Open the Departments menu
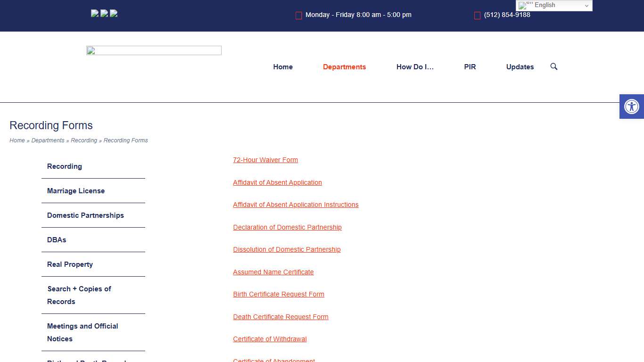644x362 pixels. click(x=344, y=67)
